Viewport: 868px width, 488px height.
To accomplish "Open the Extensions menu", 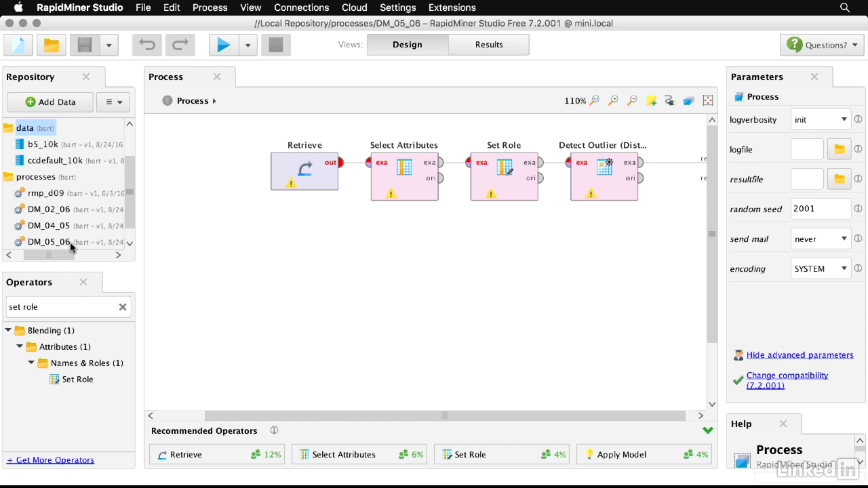I will (452, 7).
